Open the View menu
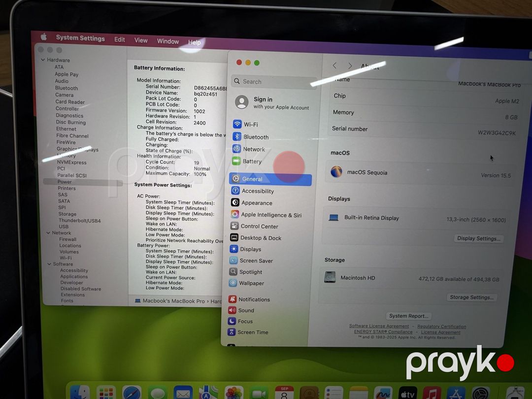 141,40
